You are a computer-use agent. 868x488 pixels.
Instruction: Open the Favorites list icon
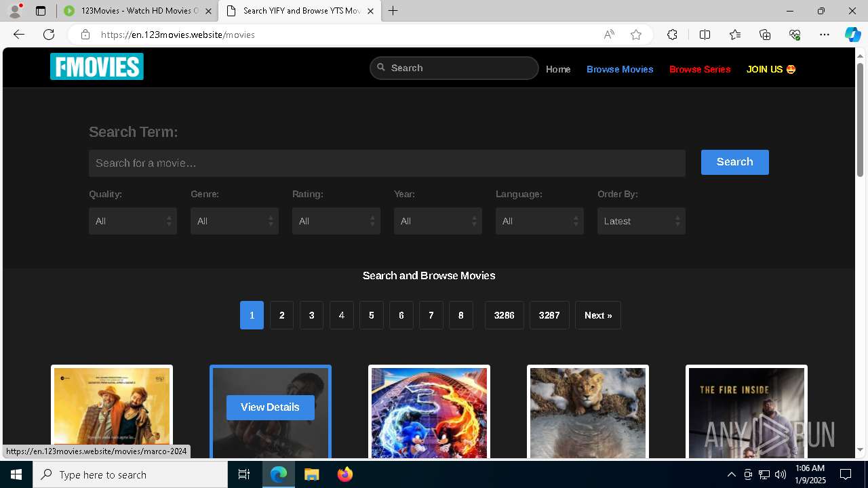click(x=735, y=35)
